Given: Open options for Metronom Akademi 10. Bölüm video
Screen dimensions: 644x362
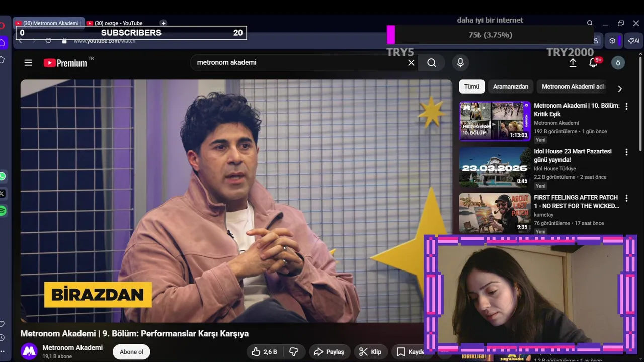Looking at the screenshot, I should tap(626, 106).
